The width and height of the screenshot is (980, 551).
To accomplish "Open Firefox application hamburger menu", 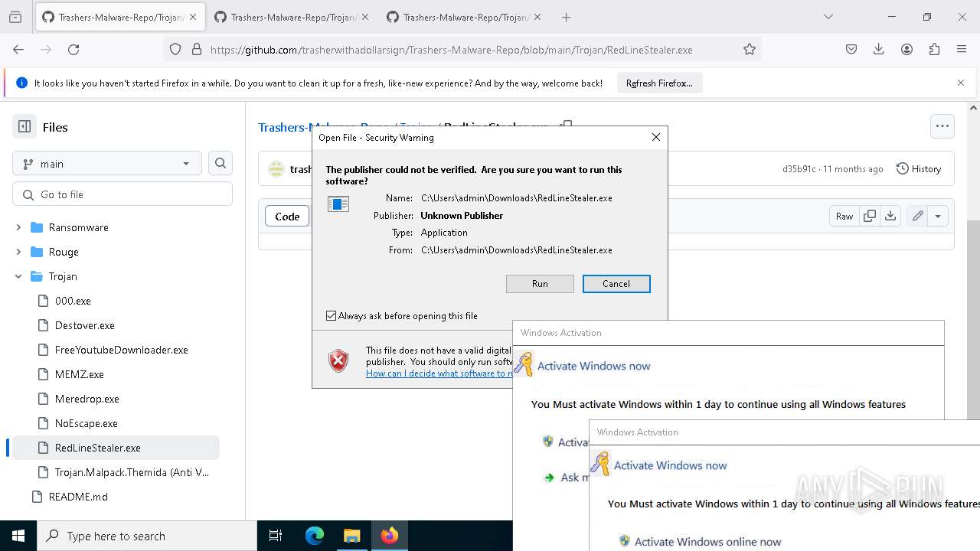I will coord(962,49).
